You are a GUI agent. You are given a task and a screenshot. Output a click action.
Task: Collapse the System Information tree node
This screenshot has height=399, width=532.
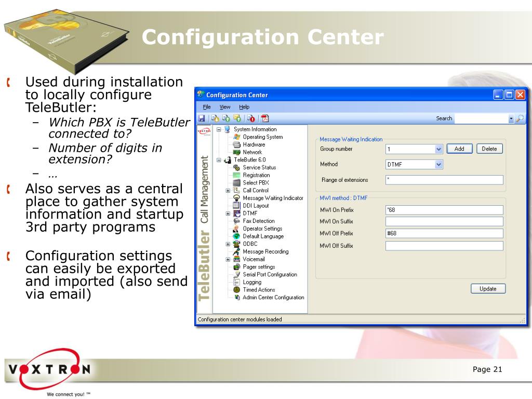point(219,129)
